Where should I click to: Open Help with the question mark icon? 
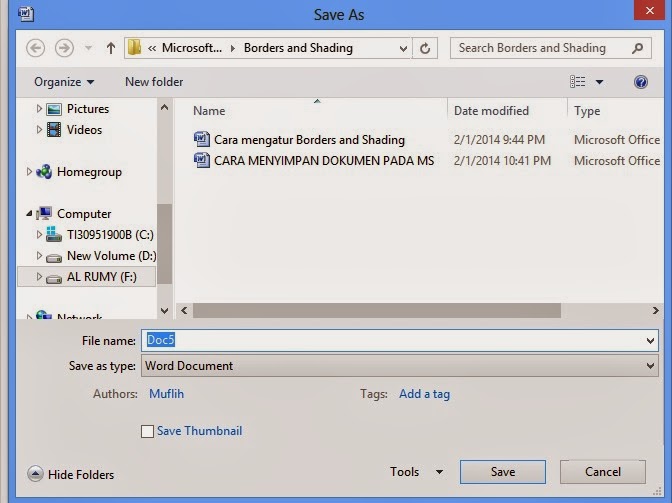pos(641,82)
